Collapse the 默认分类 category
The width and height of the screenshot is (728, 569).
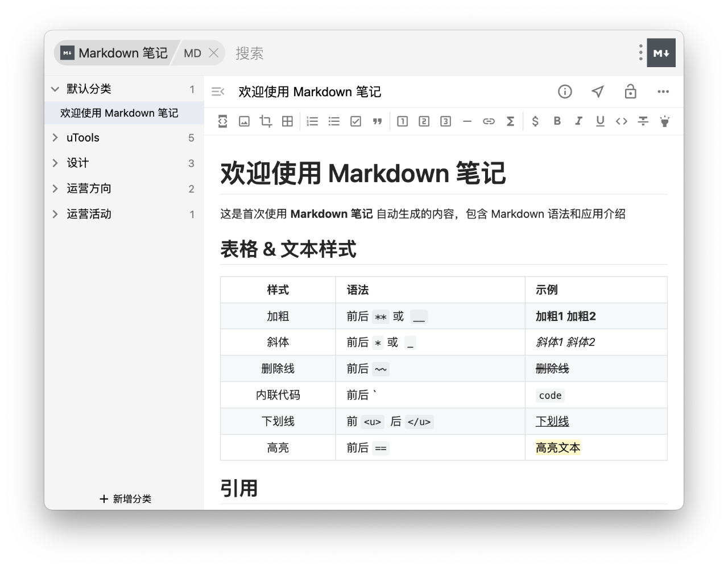pos(55,89)
